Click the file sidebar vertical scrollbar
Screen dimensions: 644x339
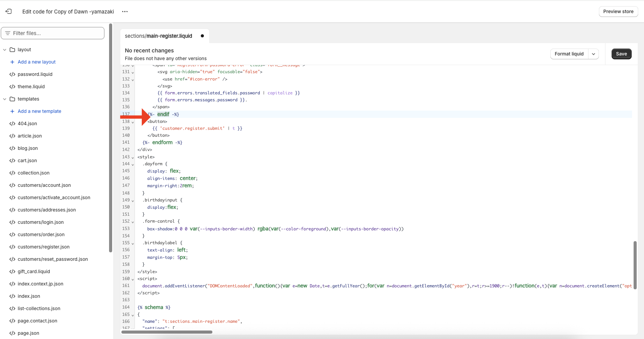point(111,138)
